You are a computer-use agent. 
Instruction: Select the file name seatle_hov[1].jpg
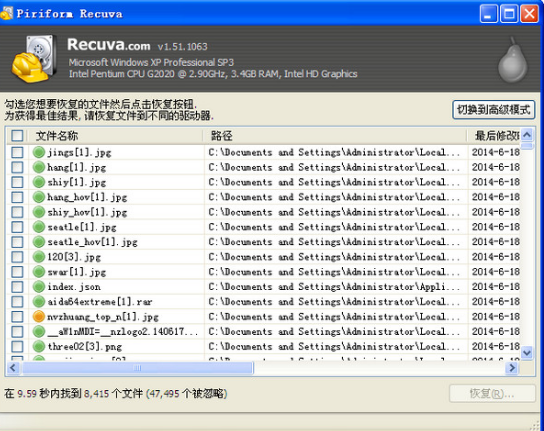click(x=93, y=242)
